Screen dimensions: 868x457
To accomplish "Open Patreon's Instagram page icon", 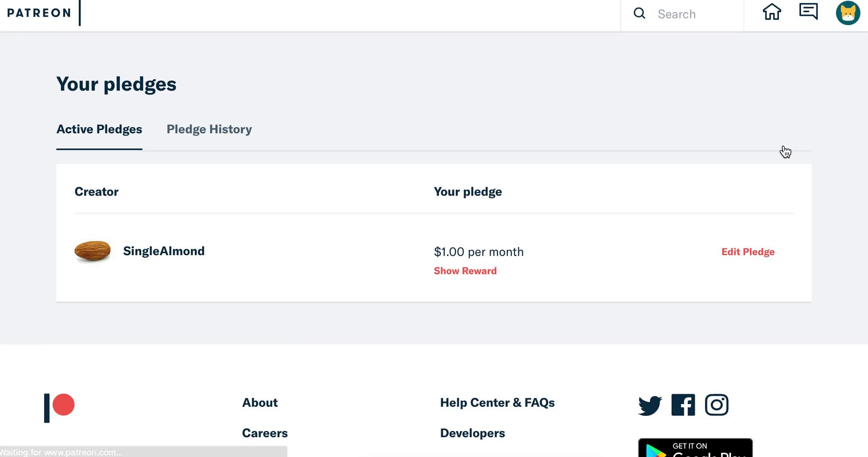I will coord(717,405).
